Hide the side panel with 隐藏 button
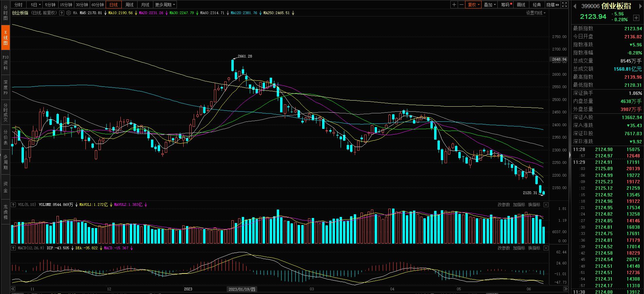 click(552, 5)
